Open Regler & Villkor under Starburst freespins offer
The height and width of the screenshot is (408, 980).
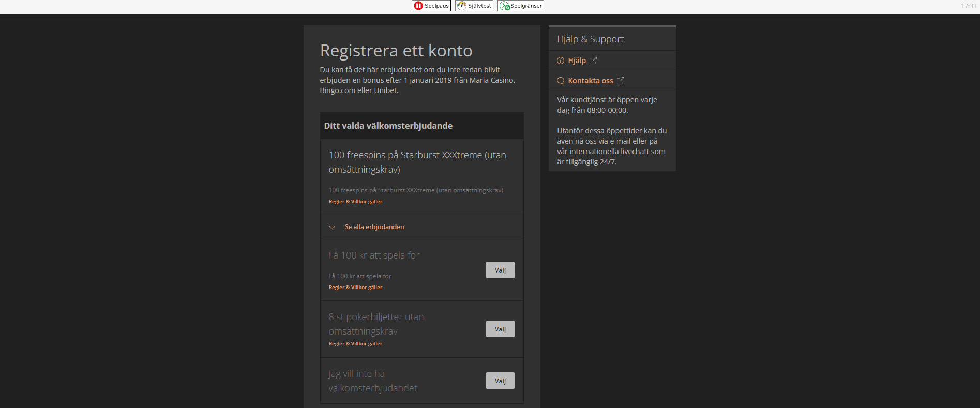point(355,202)
